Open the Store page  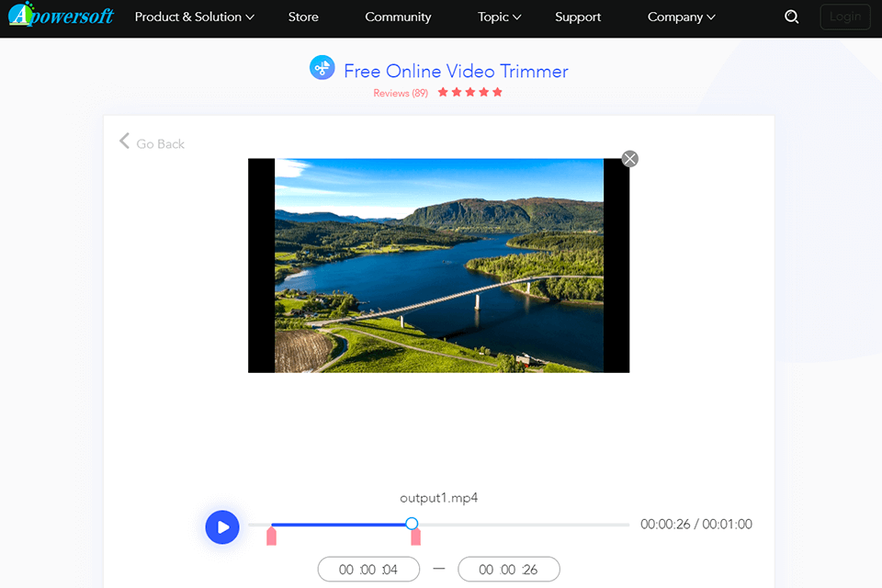303,17
